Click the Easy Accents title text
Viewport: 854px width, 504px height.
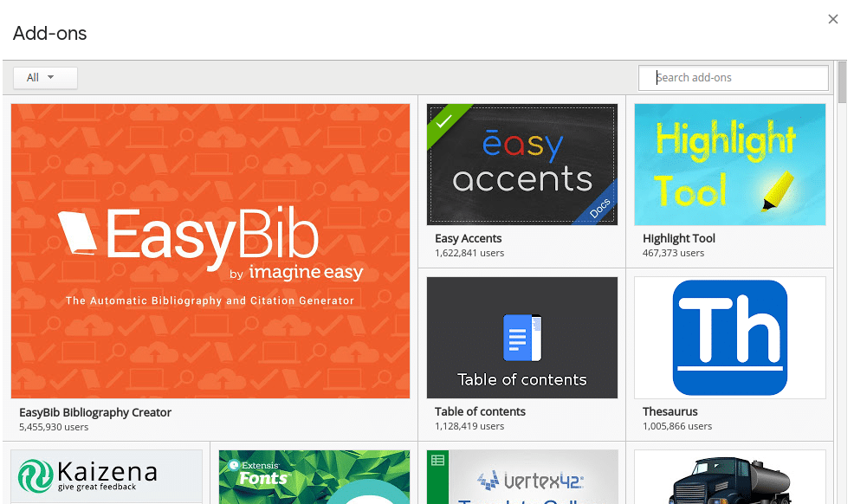point(469,238)
